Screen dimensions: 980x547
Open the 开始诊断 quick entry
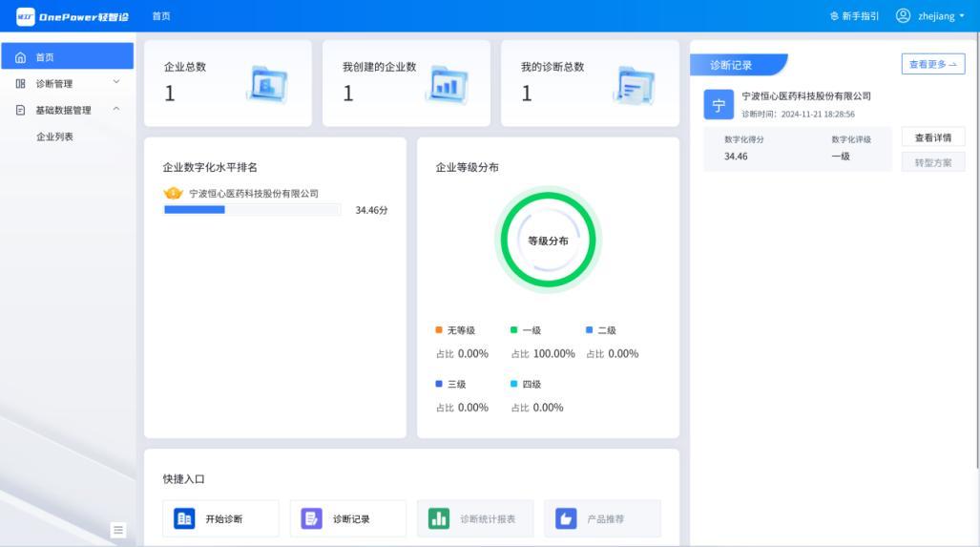coord(220,518)
